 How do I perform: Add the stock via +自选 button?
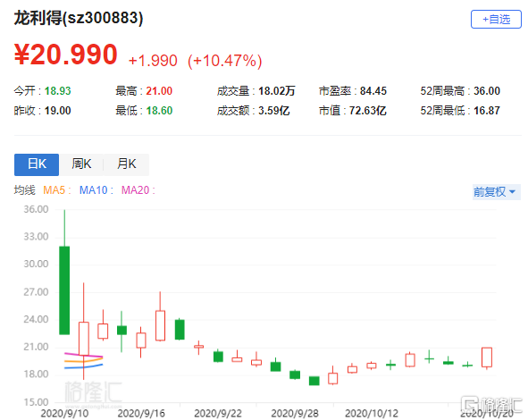(x=496, y=19)
